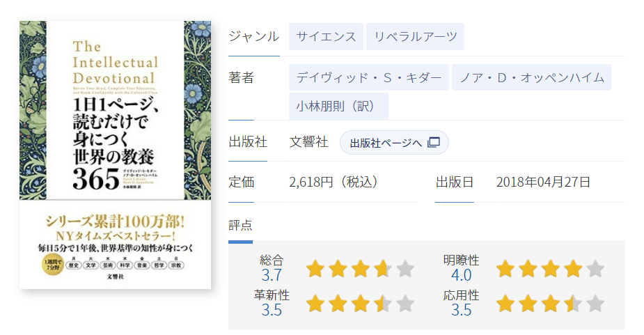Open the 出版社ページへ publisher page button
Image resolution: width=644 pixels, height=335 pixels.
394,143
